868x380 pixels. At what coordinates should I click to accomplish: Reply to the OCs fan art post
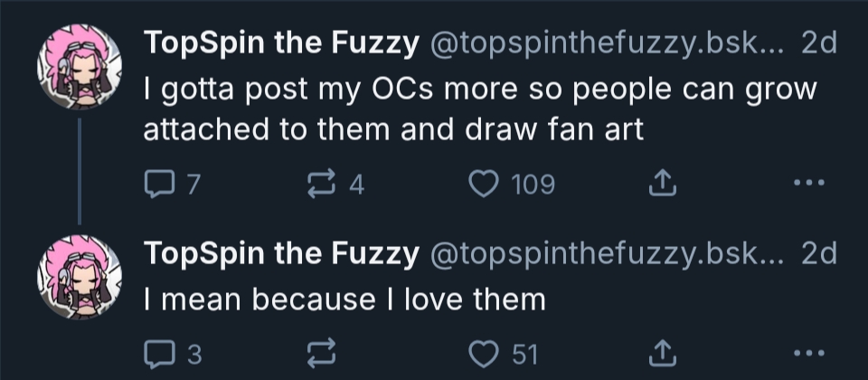click(158, 185)
